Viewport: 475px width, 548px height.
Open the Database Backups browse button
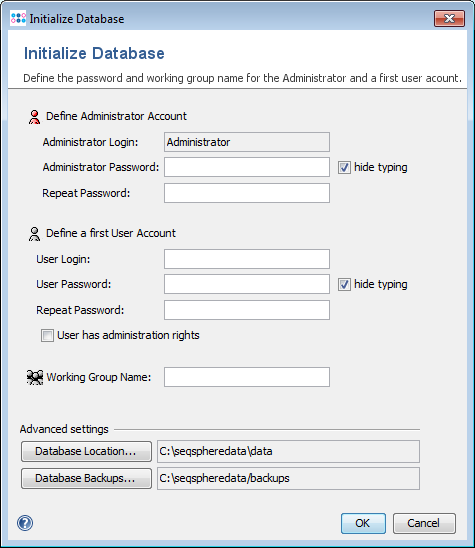tap(86, 478)
